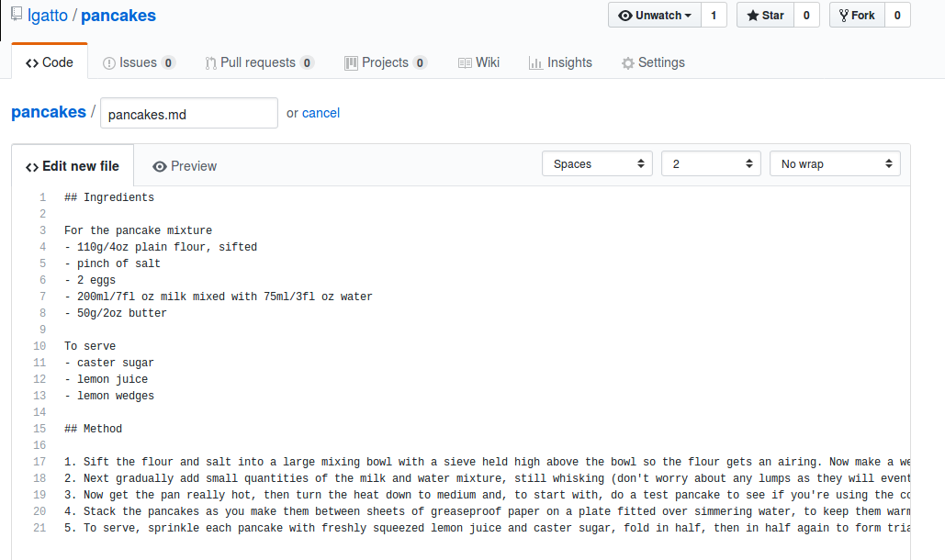Open the Pull requests tab

point(259,62)
